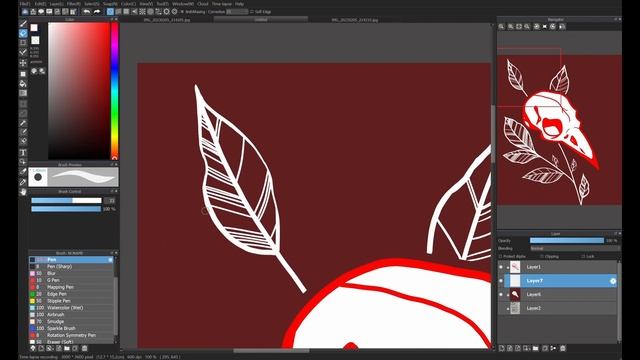Choose the G Pen brush
This screenshot has width=640, height=360.
coord(71,280)
